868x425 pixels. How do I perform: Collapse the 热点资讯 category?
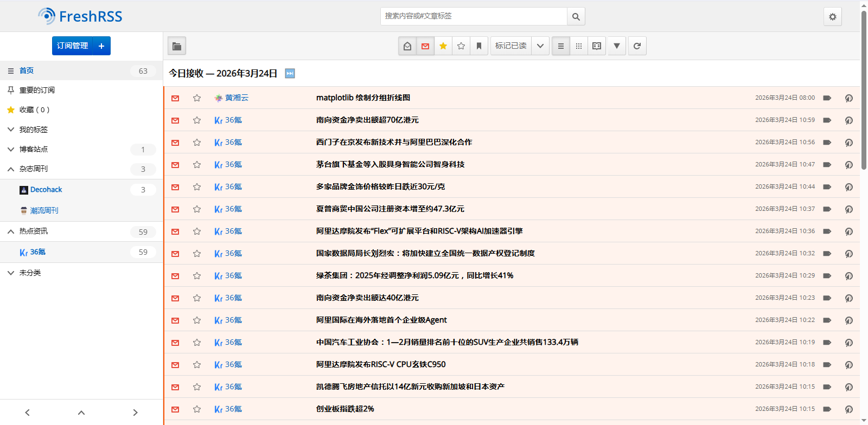tap(11, 231)
